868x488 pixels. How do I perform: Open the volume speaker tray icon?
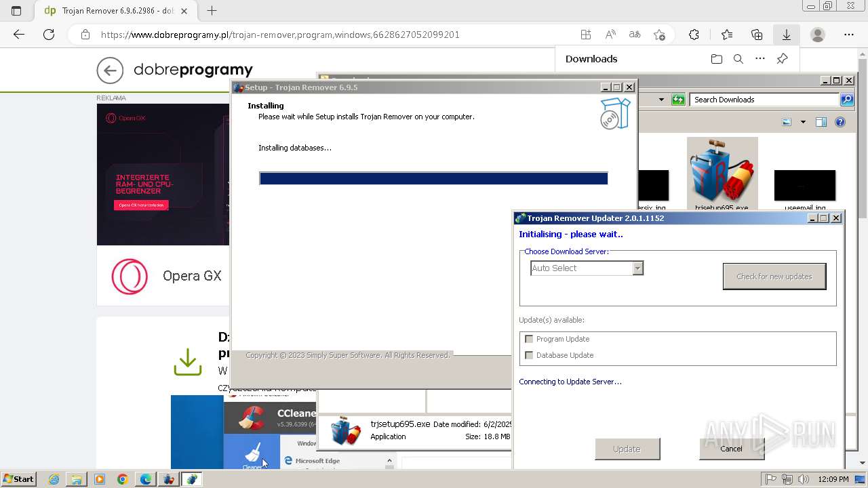pyautogui.click(x=803, y=479)
